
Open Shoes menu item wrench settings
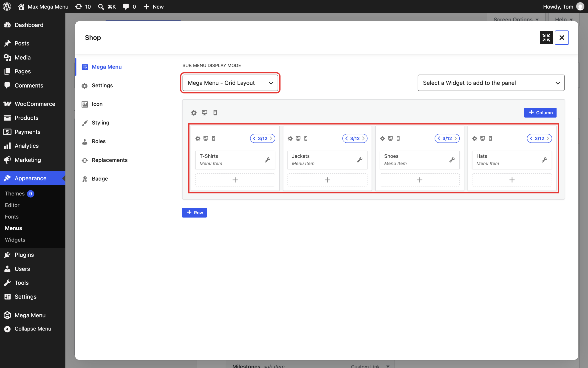452,160
